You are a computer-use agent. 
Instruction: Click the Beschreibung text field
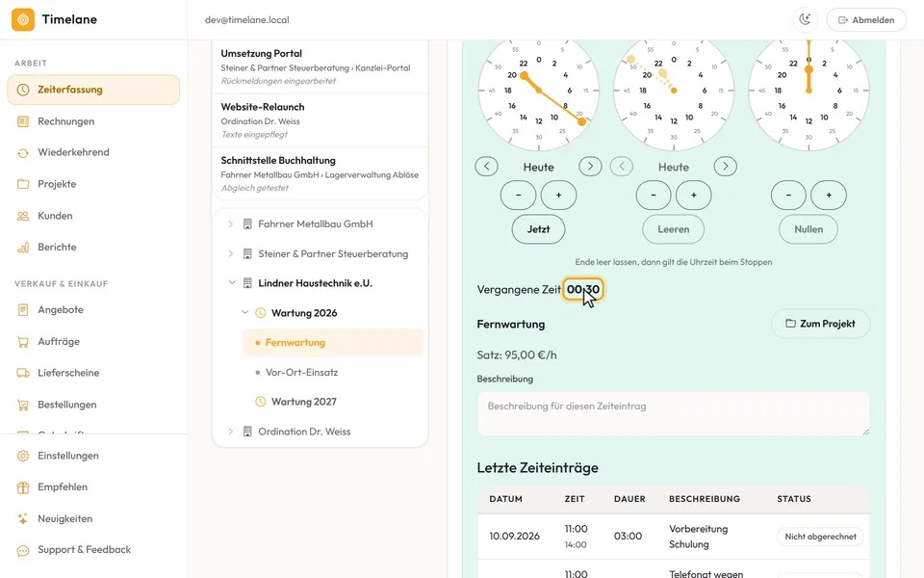673,414
